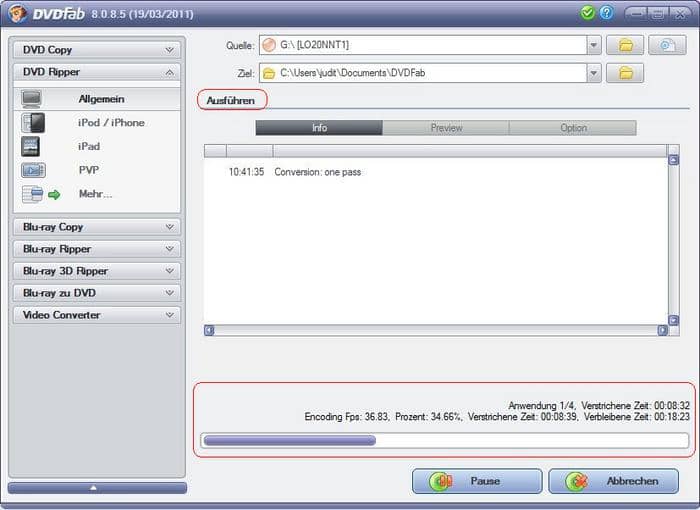The width and height of the screenshot is (700, 510).
Task: Click the log timestamp 10:41:35
Action: click(246, 172)
